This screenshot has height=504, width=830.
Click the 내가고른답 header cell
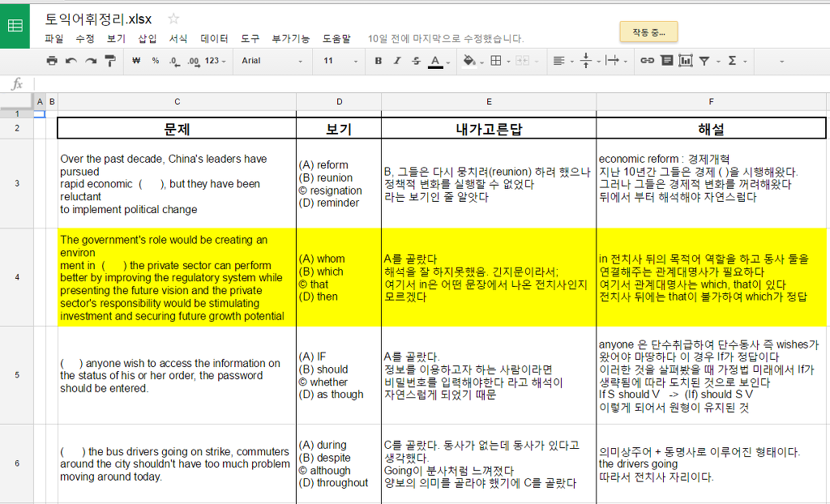(x=489, y=129)
